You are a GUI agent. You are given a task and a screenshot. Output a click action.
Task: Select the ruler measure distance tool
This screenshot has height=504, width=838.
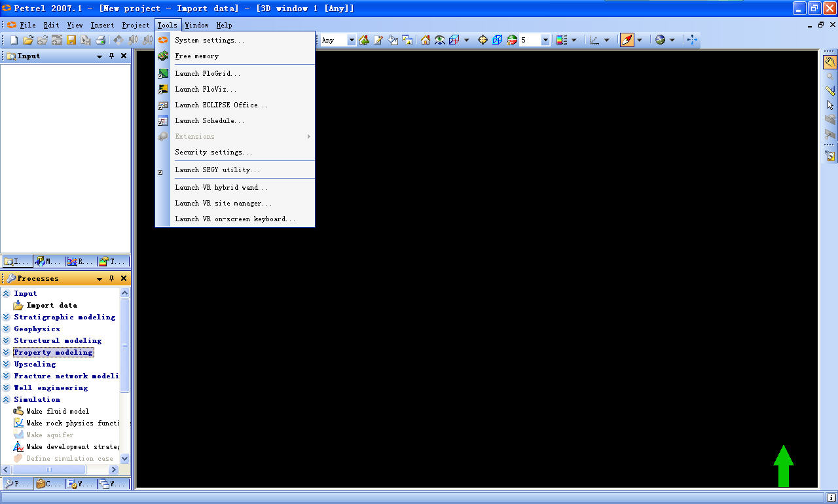830,91
